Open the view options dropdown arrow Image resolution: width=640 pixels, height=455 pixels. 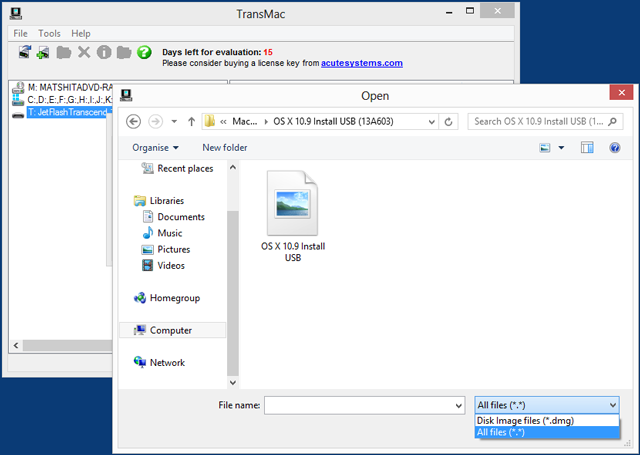pyautogui.click(x=561, y=148)
